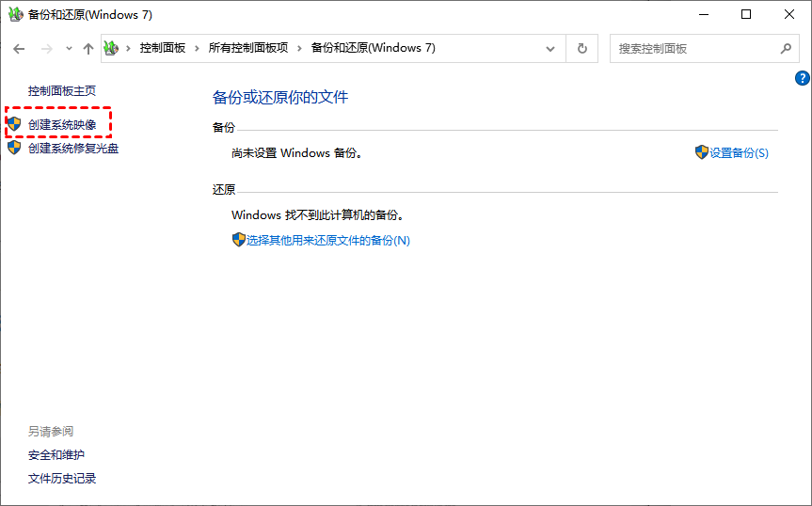Click the 备份或还原你的文件 heading
Screen dimensions: 812x506
280,97
